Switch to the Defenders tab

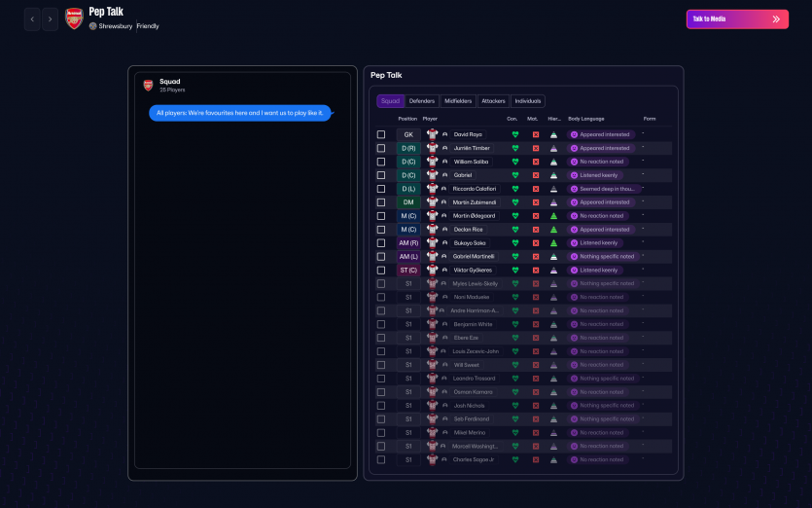tap(422, 101)
